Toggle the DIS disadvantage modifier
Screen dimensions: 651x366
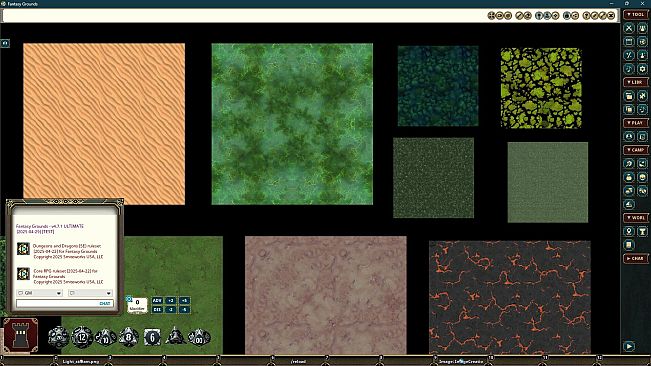tap(157, 310)
